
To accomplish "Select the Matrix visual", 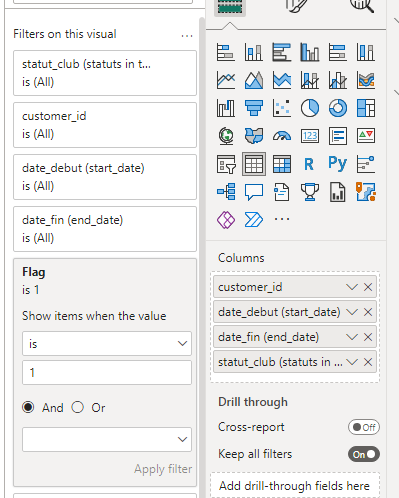I will click(282, 164).
